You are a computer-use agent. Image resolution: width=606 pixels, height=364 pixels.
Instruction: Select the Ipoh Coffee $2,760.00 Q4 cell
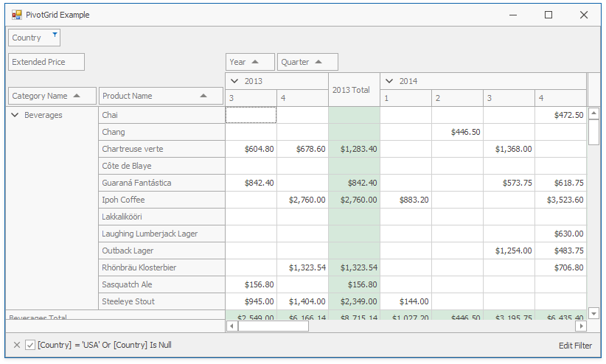coord(303,200)
